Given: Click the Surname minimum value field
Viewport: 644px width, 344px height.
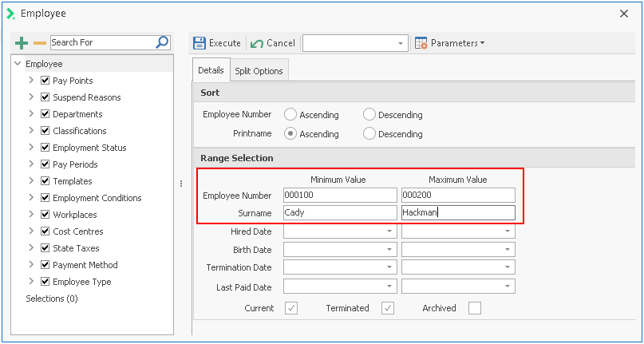Looking at the screenshot, I should tap(339, 213).
